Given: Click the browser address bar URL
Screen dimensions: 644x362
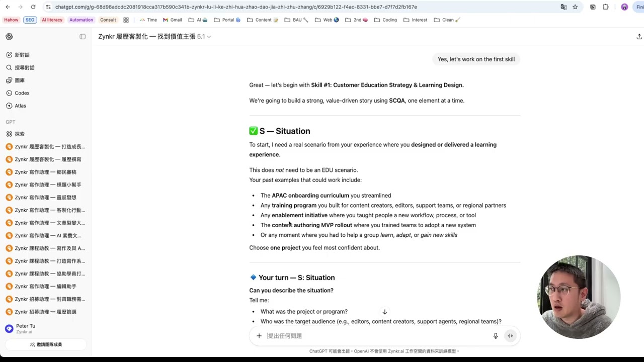Looking at the screenshot, I should click(236, 7).
